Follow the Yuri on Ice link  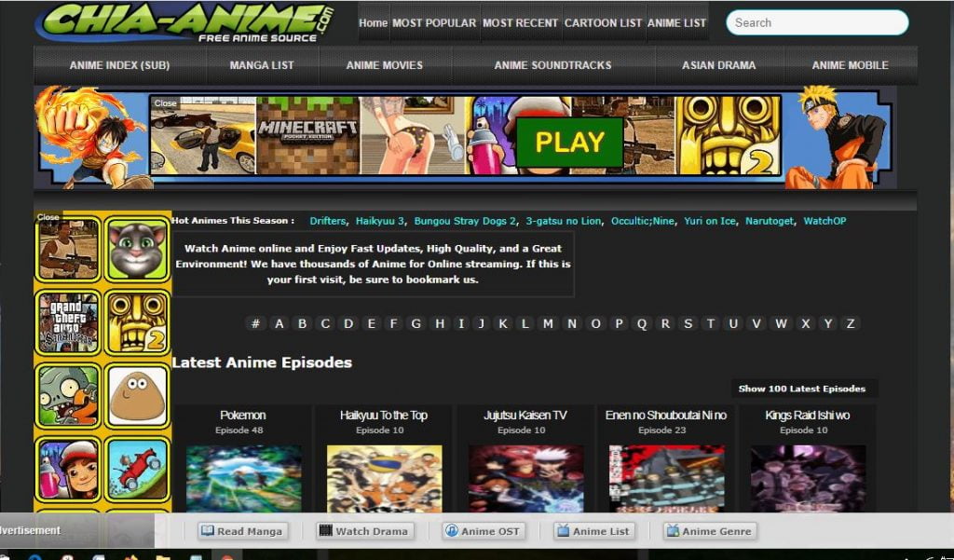click(x=709, y=221)
